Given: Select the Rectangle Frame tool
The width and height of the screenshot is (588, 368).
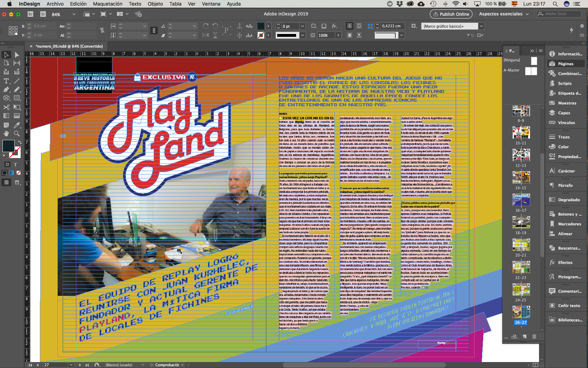Looking at the screenshot, I should point(6,98).
